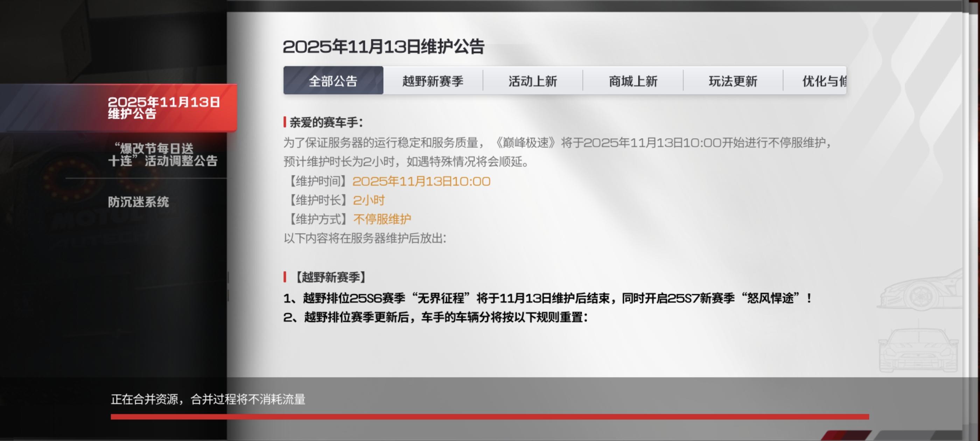The height and width of the screenshot is (441, 980).
Task: Open the 防沉迷系统 sidebar entry
Action: pyautogui.click(x=138, y=202)
